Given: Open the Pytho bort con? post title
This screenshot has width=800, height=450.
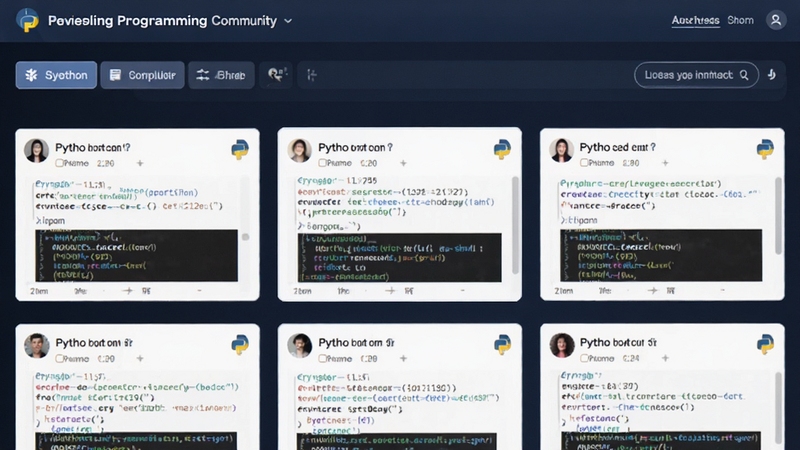Looking at the screenshot, I should tap(92, 147).
